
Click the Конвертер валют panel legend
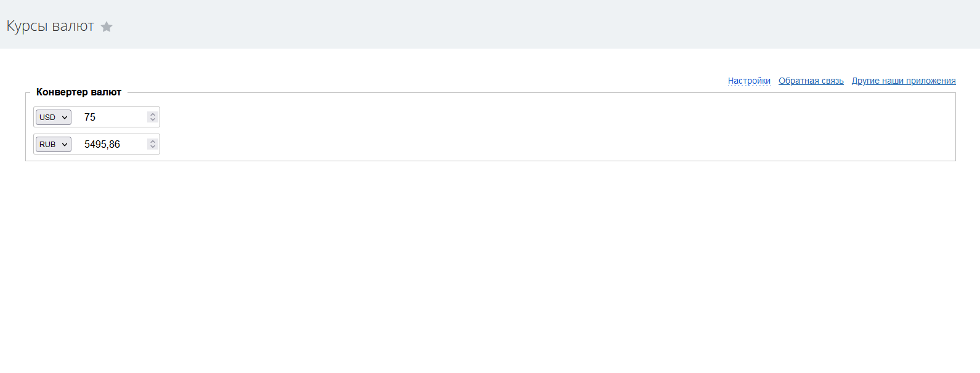coord(79,92)
